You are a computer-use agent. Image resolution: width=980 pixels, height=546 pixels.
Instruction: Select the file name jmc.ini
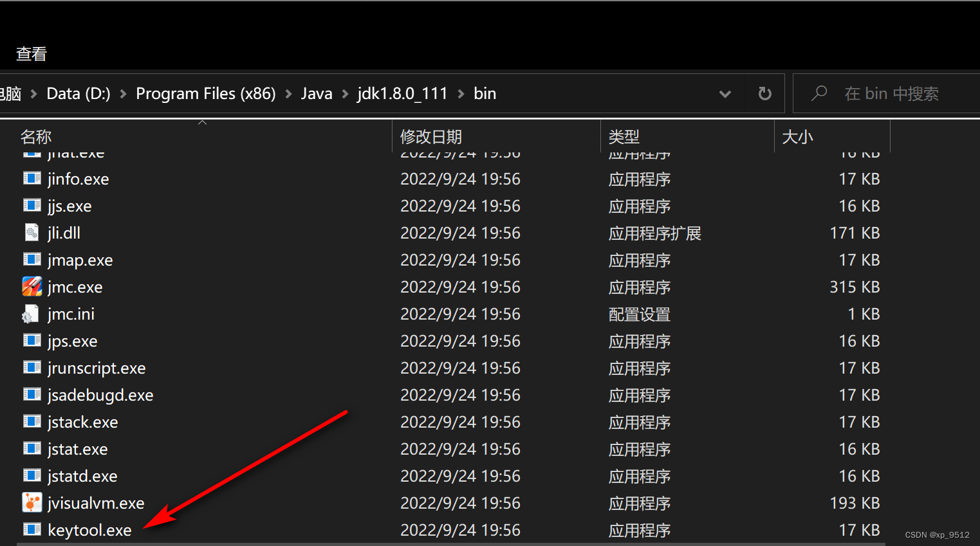click(71, 314)
